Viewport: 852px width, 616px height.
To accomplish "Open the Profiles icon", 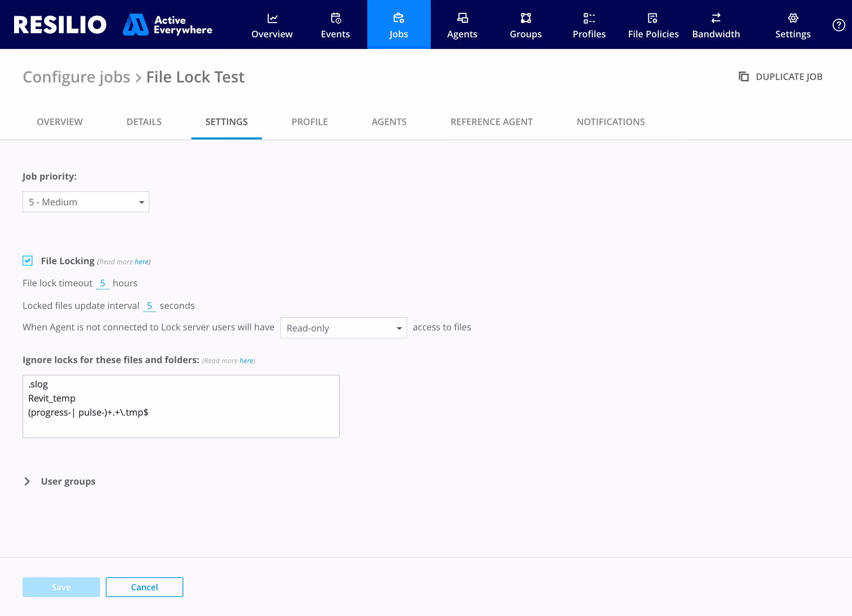I will pos(589,18).
